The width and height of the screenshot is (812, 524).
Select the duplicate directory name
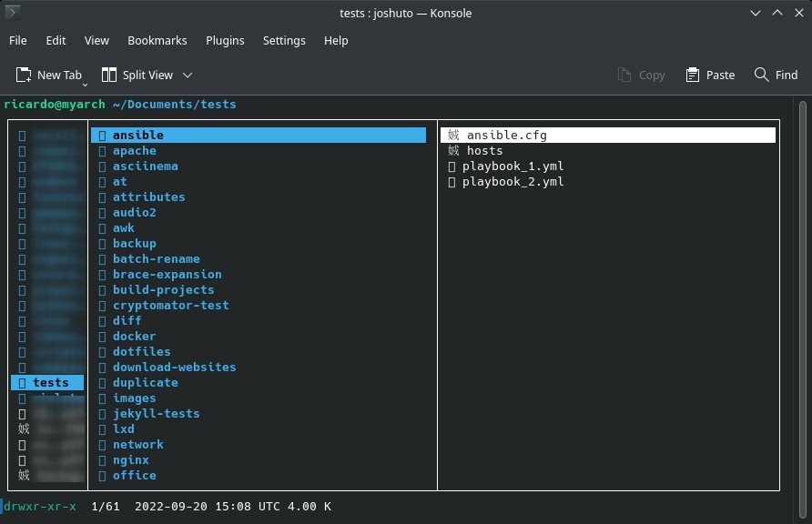146,383
